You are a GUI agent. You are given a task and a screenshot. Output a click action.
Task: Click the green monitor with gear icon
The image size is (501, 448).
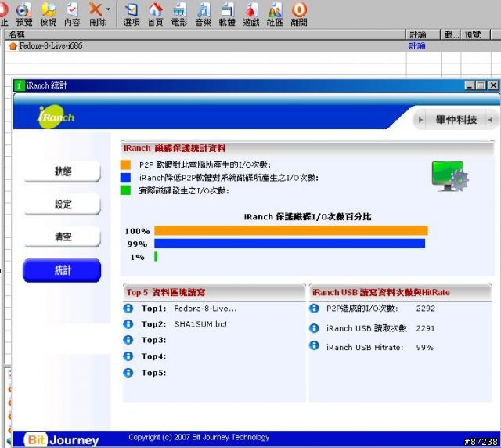[x=450, y=176]
